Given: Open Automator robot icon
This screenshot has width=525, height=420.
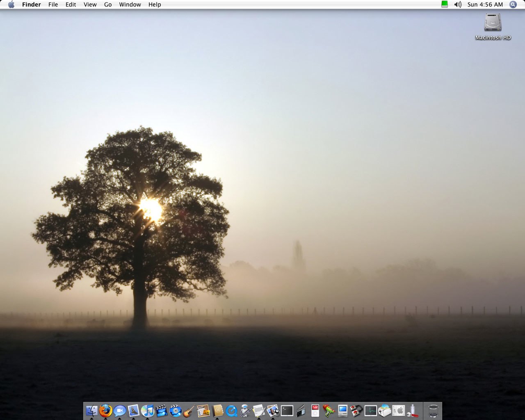Looking at the screenshot, I should coord(245,411).
